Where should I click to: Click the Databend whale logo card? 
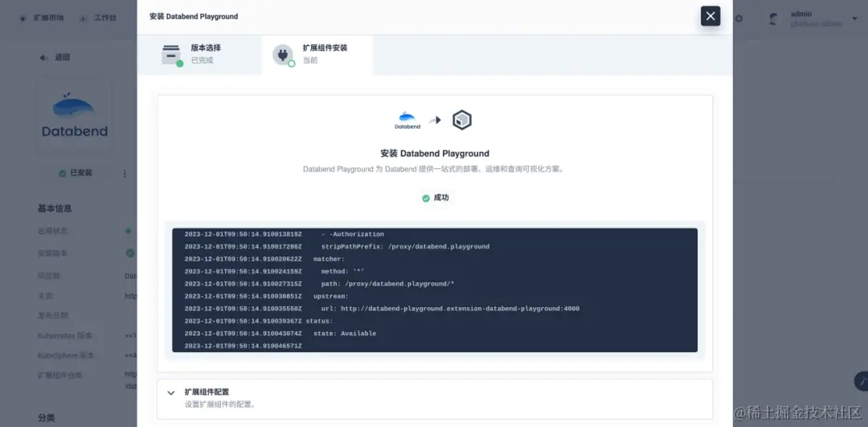coord(75,115)
